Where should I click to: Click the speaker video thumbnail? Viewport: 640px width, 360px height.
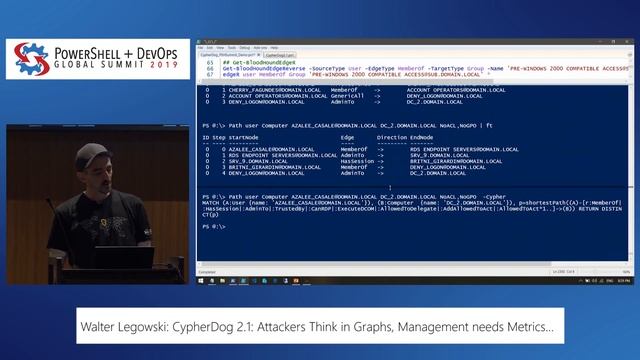coord(98,204)
